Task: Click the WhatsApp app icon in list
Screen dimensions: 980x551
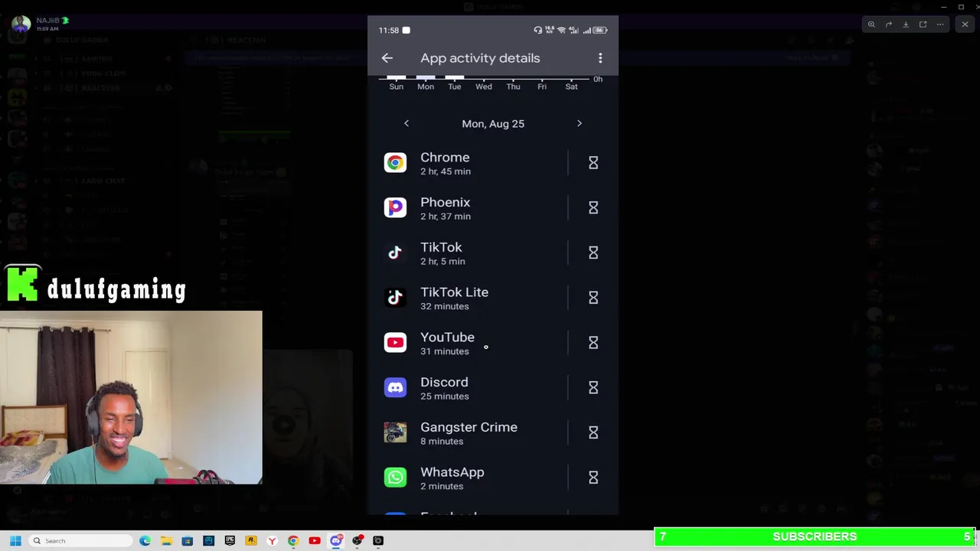Action: tap(395, 478)
